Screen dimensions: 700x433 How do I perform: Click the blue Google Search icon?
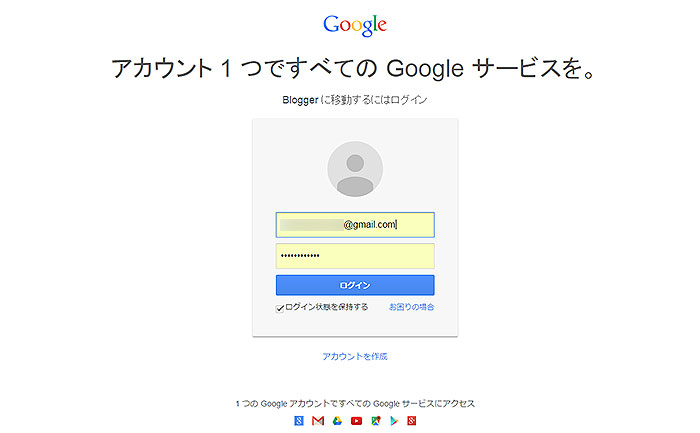tap(299, 421)
